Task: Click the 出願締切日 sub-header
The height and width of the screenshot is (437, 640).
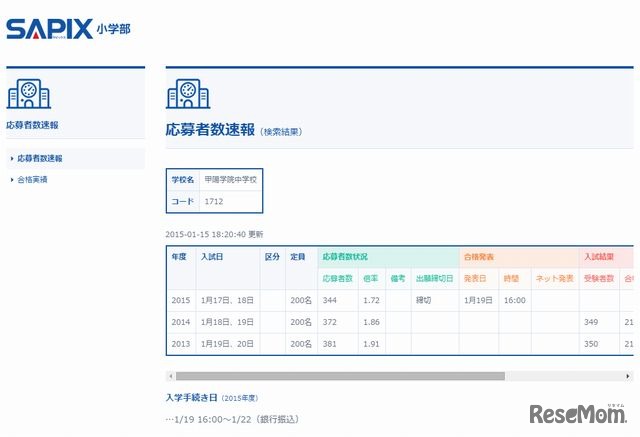Action: [435, 279]
